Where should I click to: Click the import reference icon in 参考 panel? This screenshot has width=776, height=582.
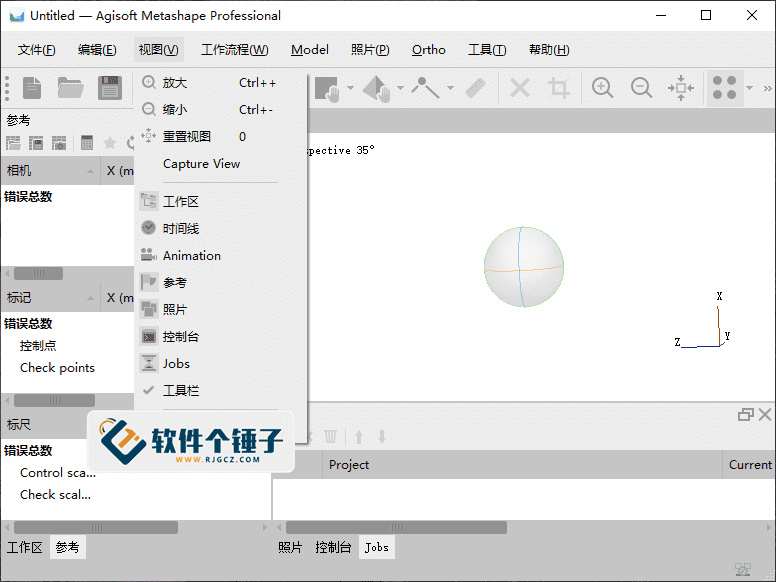(x=13, y=143)
